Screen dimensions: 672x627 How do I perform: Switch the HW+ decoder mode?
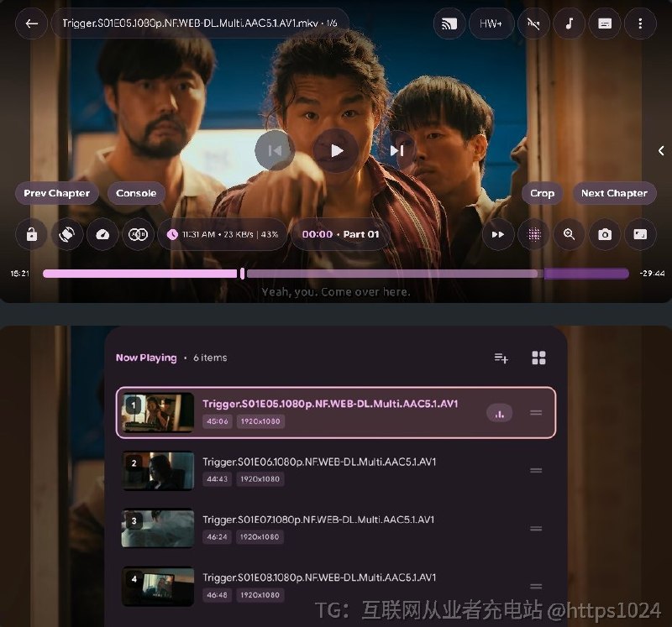pos(491,24)
